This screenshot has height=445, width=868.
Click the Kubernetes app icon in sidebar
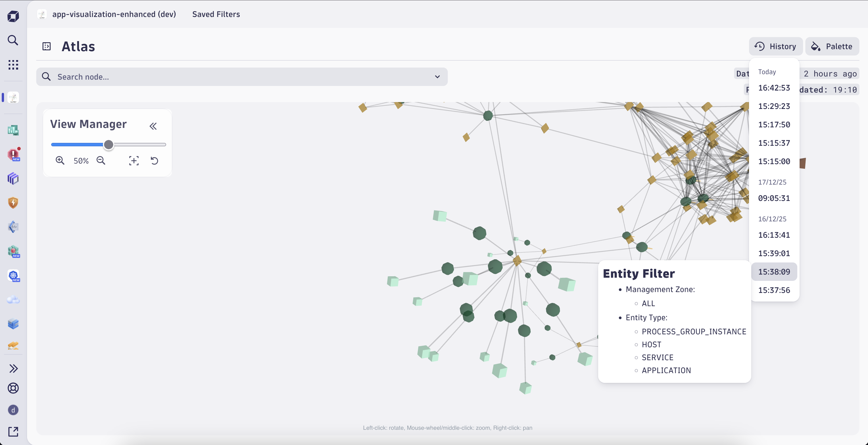(x=13, y=275)
